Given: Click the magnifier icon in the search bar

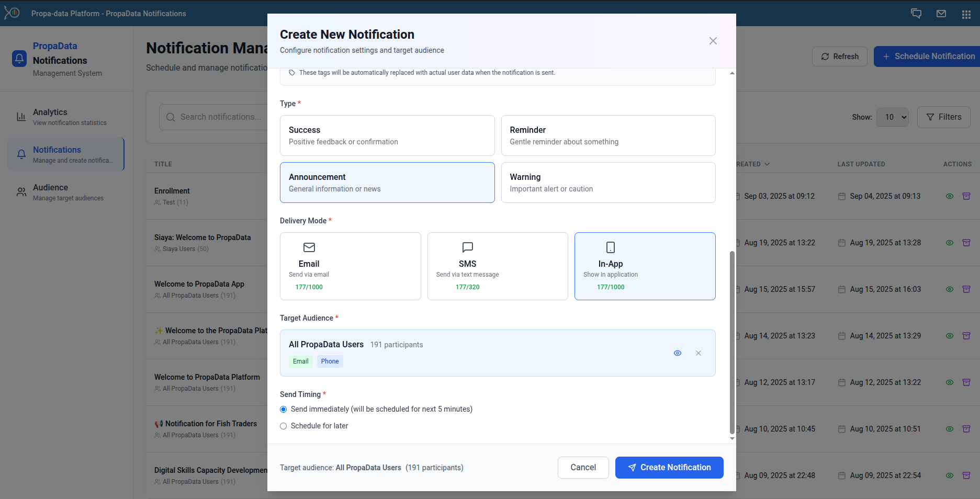Looking at the screenshot, I should coord(171,117).
